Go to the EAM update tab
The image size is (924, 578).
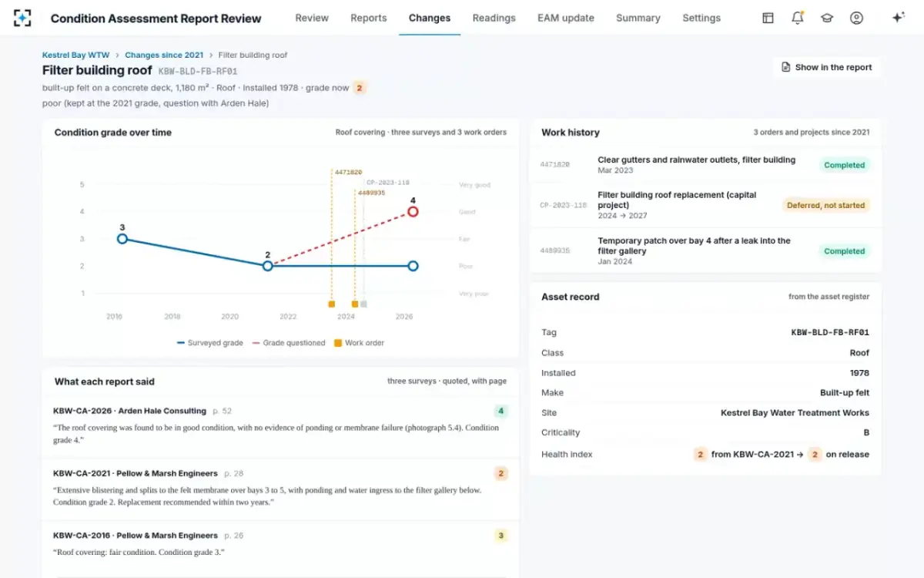pyautogui.click(x=566, y=18)
